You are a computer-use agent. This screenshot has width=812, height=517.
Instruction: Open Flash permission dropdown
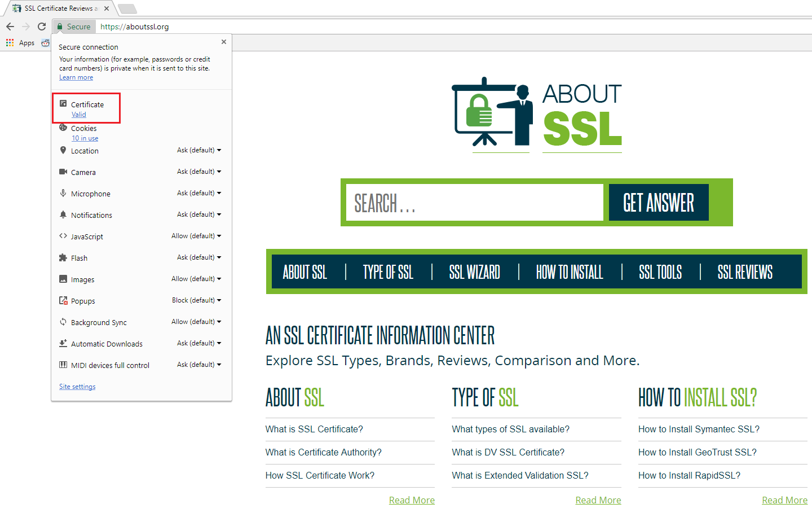tap(199, 257)
